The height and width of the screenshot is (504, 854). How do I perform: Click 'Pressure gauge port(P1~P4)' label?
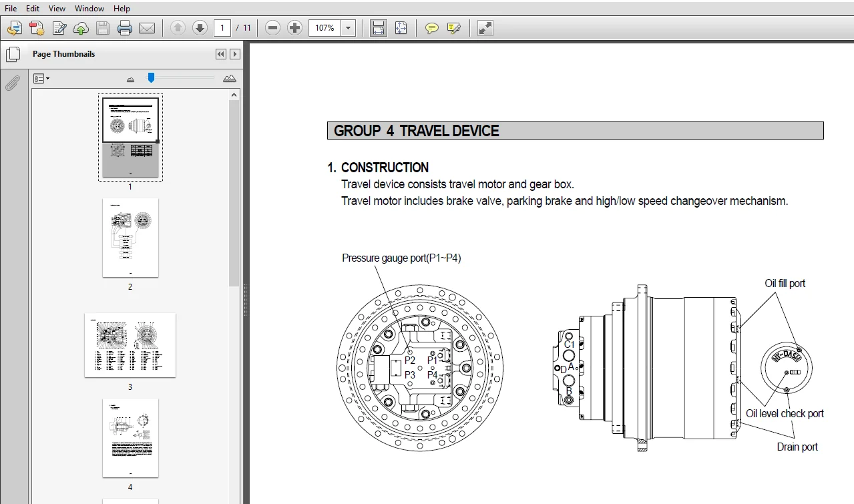(x=401, y=258)
